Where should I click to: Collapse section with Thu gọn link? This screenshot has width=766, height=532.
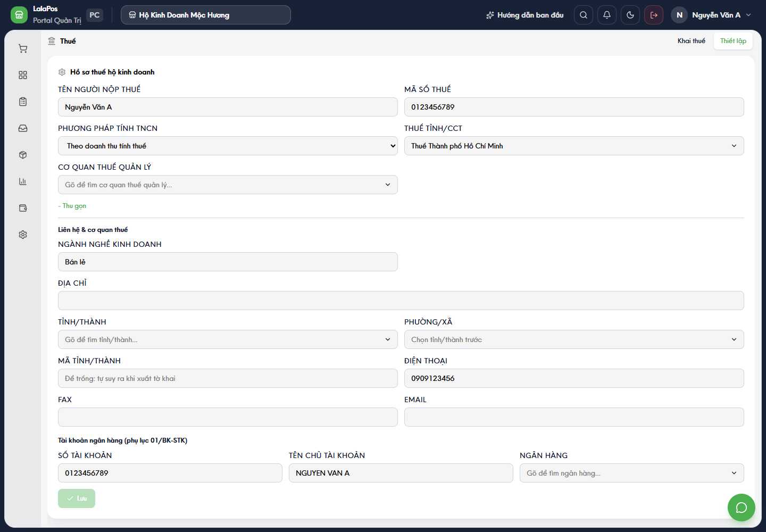[72, 206]
